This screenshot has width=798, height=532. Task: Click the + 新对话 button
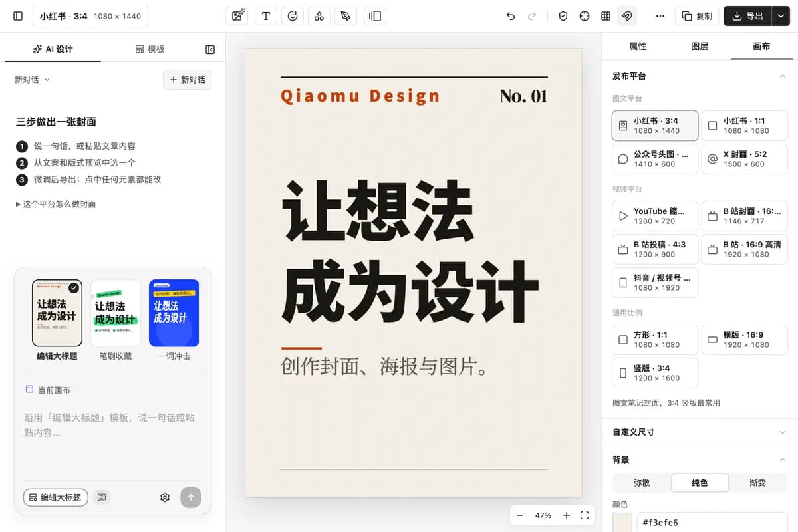coord(188,80)
